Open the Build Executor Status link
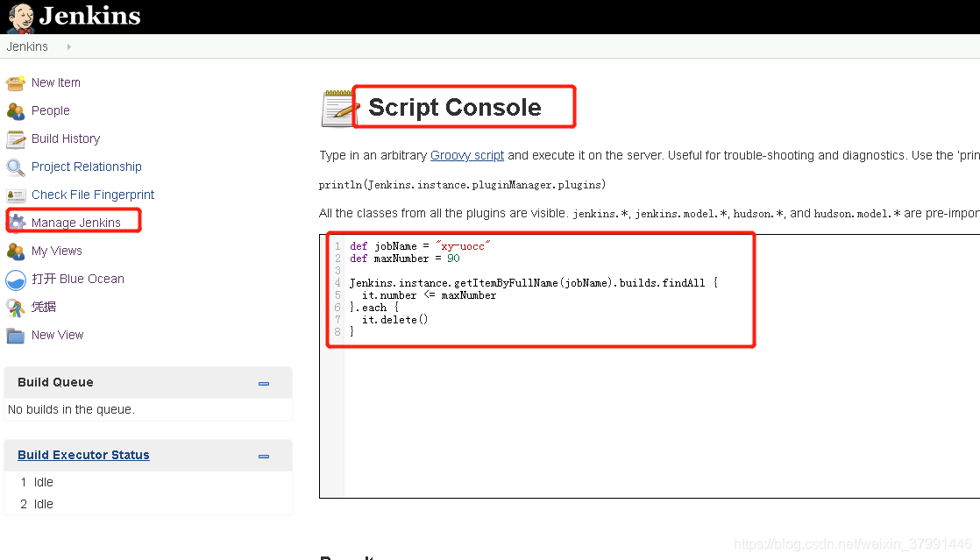Image resolution: width=980 pixels, height=560 pixels. [x=83, y=455]
